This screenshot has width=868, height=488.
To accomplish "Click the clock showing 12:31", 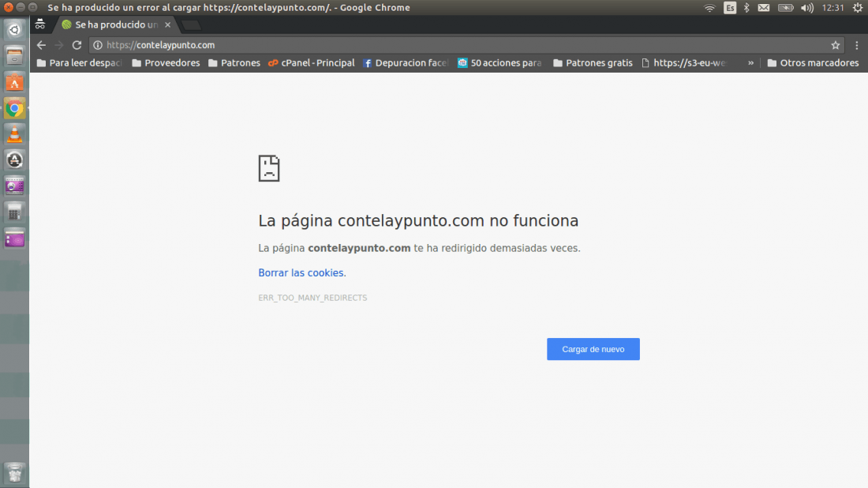I will [x=833, y=8].
